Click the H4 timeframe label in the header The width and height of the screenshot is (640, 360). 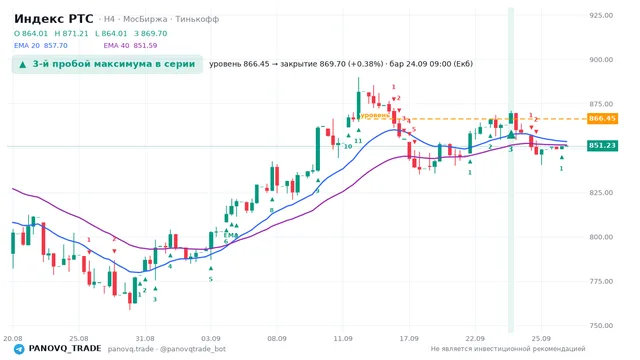(x=109, y=19)
